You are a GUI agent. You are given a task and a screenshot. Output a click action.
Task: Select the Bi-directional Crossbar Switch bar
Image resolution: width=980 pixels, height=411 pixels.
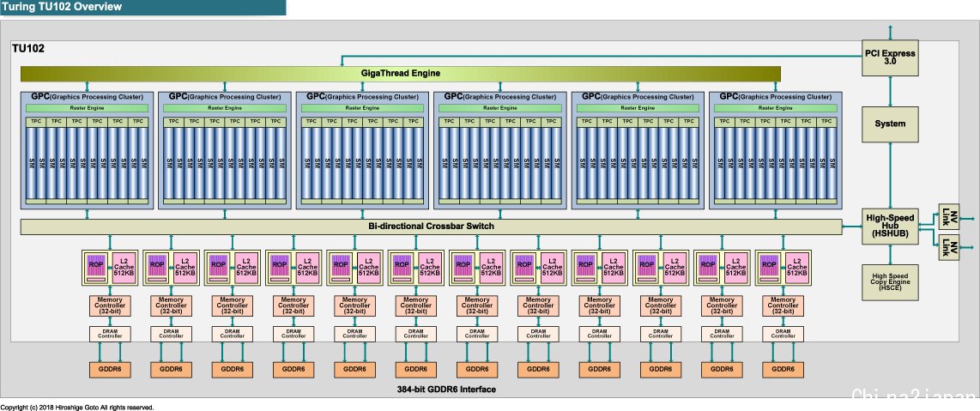(432, 227)
